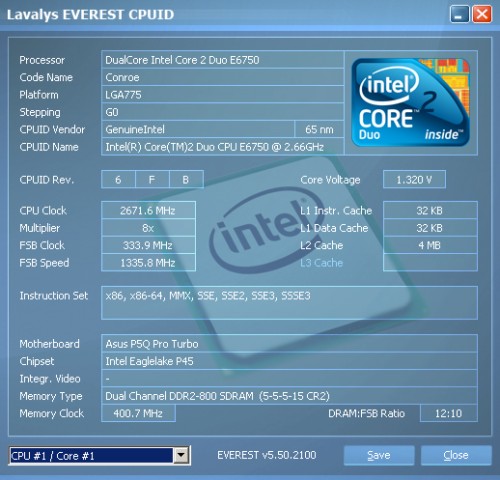Click the 65 nm process value

pyautogui.click(x=319, y=129)
